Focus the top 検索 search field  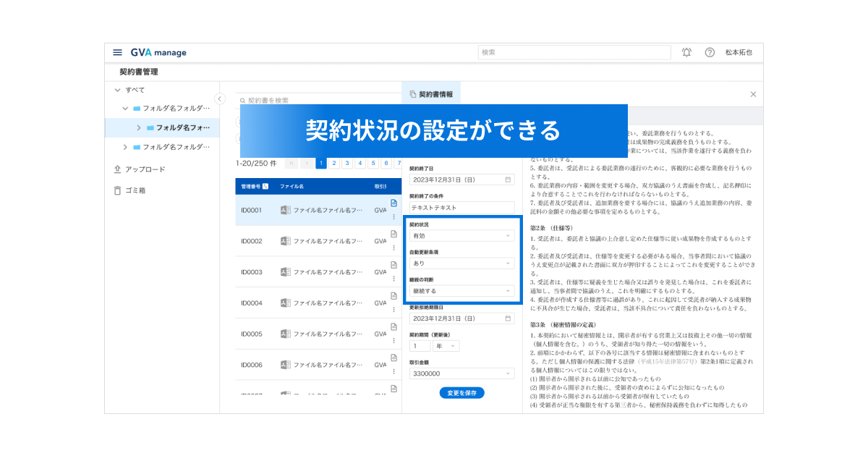(574, 52)
